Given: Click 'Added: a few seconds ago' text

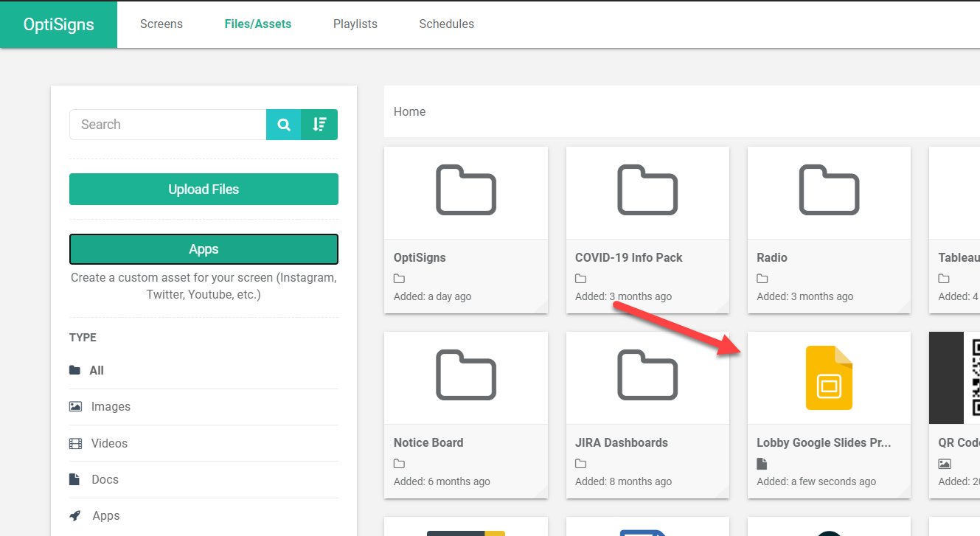Looking at the screenshot, I should tap(816, 481).
